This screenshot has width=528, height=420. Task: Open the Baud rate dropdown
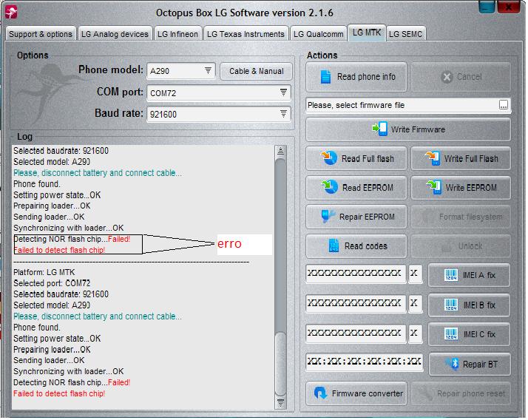pyautogui.click(x=283, y=114)
